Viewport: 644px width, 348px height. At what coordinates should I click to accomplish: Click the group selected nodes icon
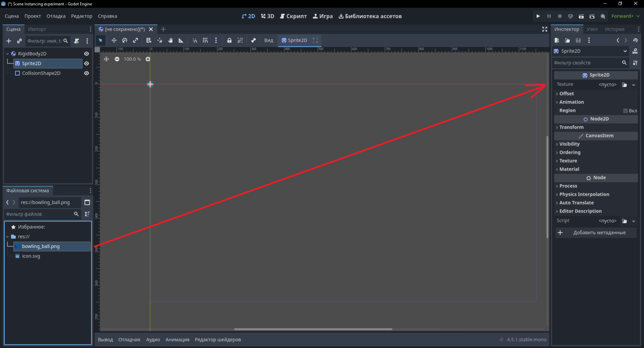click(240, 40)
